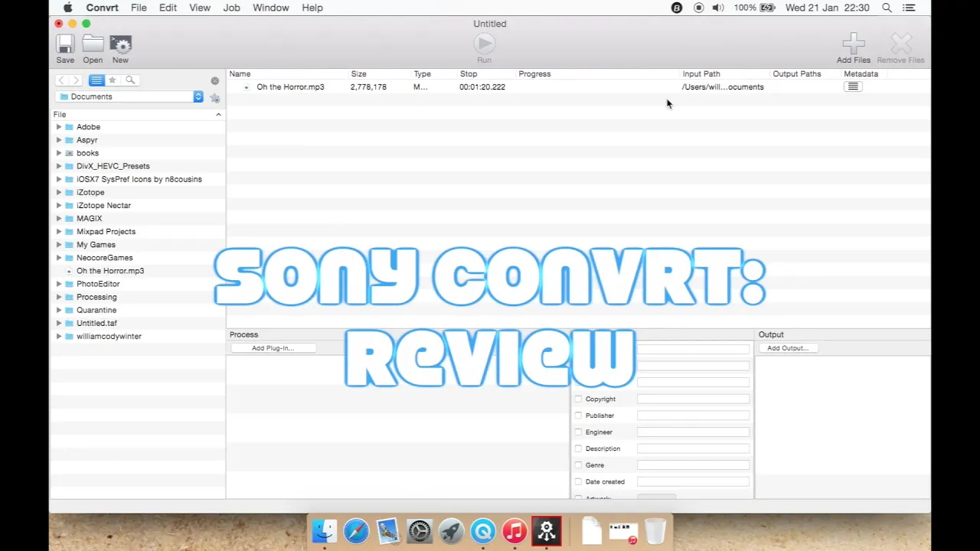Screen dimensions: 980x551
Task: Select the Untitled.taf file
Action: (96, 323)
